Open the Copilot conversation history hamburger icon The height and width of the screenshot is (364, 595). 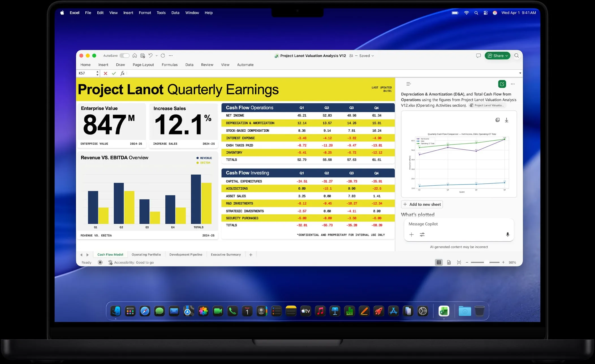click(408, 84)
